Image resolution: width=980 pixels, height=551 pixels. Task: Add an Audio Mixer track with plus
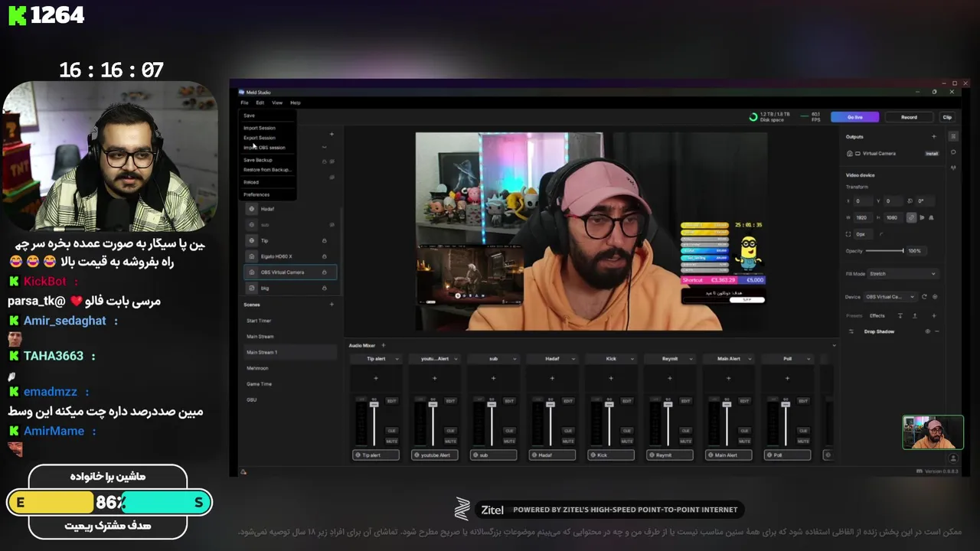tap(383, 345)
